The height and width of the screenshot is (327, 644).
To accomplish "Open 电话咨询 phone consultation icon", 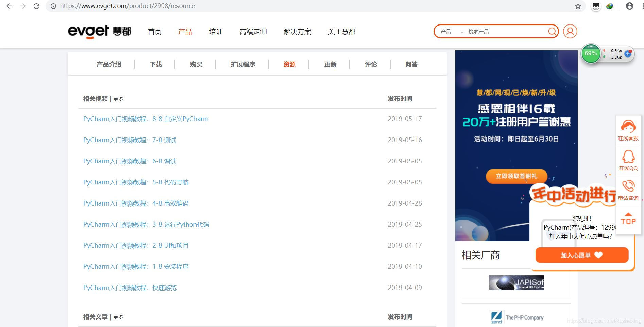I will [628, 190].
